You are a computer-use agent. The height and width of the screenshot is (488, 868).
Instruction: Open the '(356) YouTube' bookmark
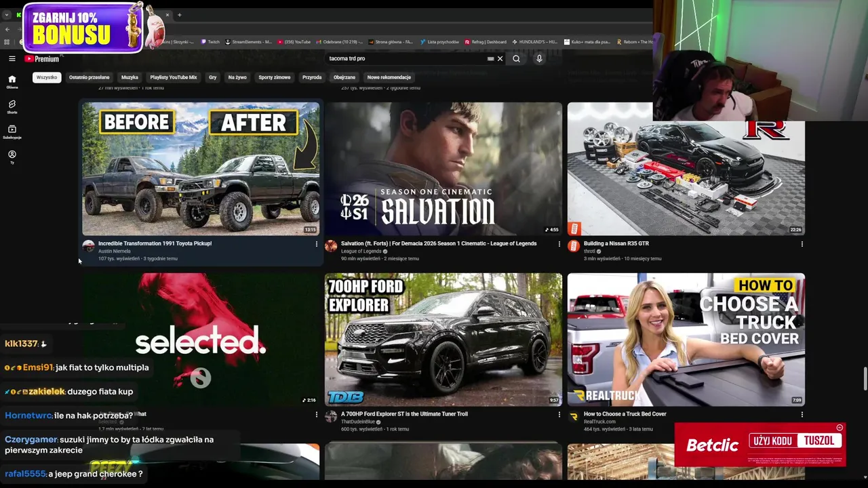pyautogui.click(x=294, y=42)
